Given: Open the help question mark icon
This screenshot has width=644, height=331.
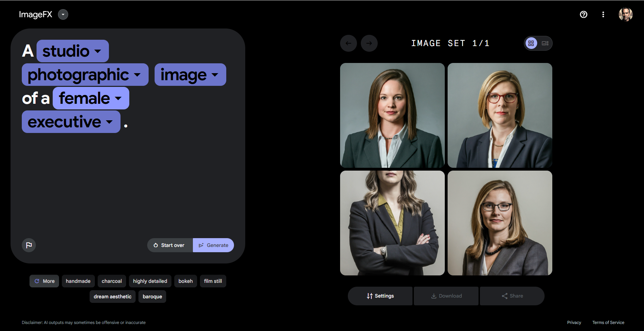Looking at the screenshot, I should tap(583, 14).
